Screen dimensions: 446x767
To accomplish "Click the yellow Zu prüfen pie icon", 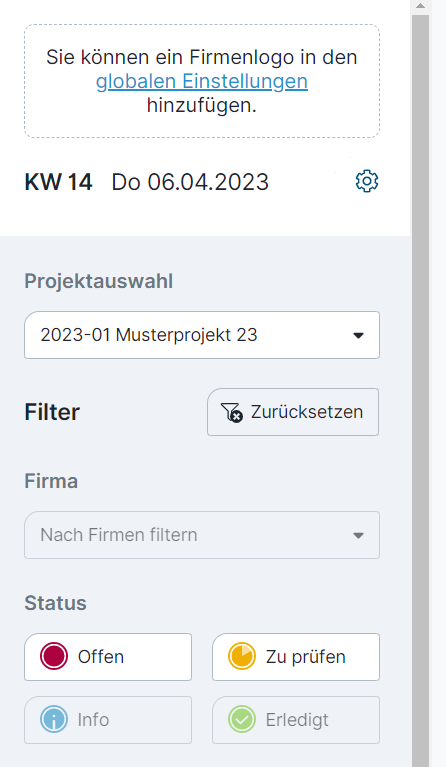I will tap(242, 656).
